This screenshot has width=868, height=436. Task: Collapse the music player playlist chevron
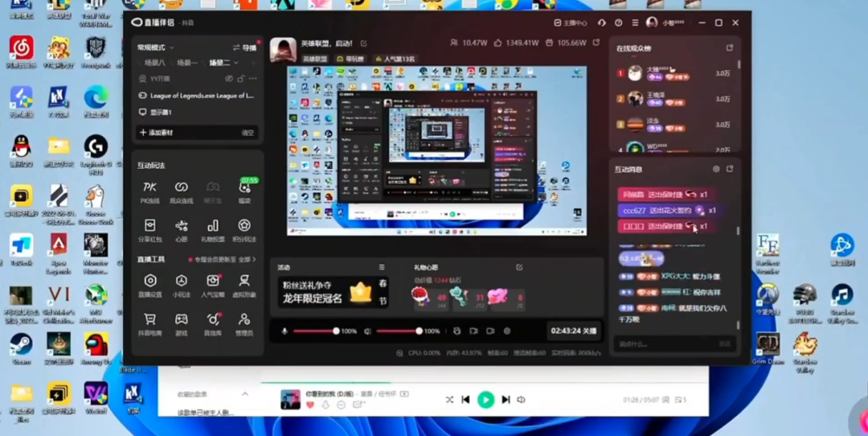[x=245, y=394]
